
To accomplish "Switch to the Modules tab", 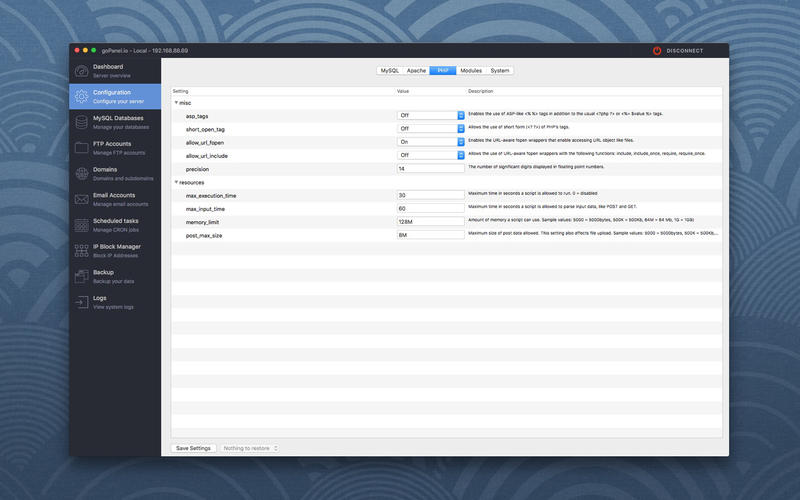I will [x=470, y=71].
